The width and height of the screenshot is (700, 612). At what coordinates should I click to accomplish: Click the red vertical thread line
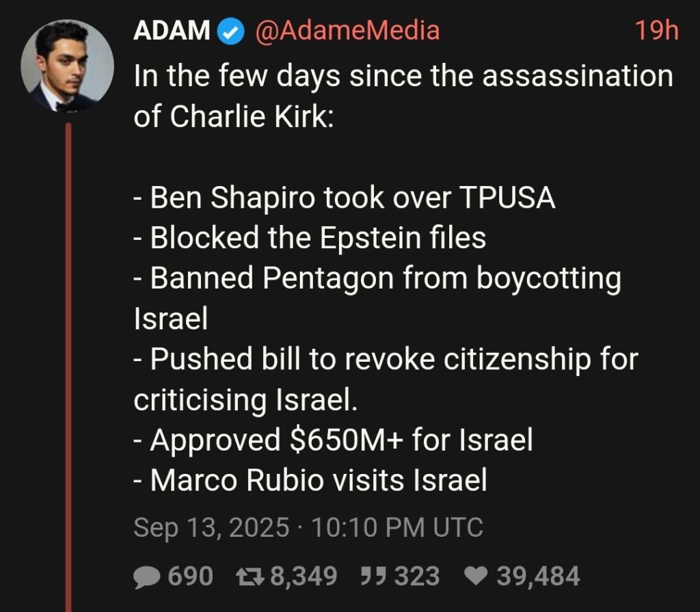click(68, 367)
